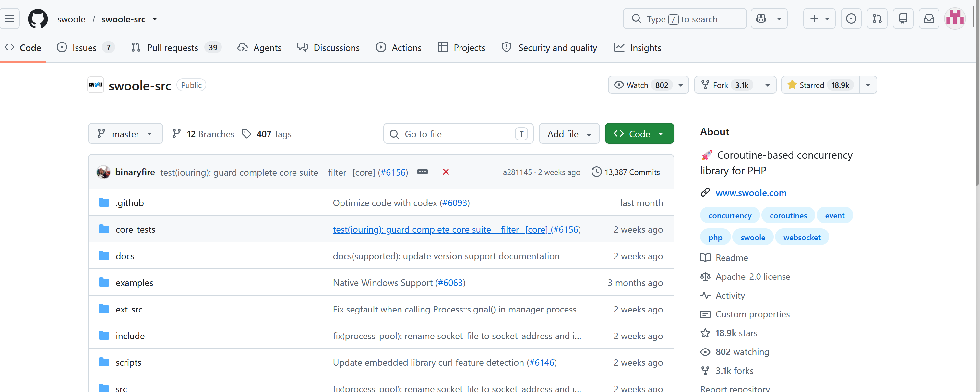
Task: Focus the Go to file input
Action: point(458,134)
